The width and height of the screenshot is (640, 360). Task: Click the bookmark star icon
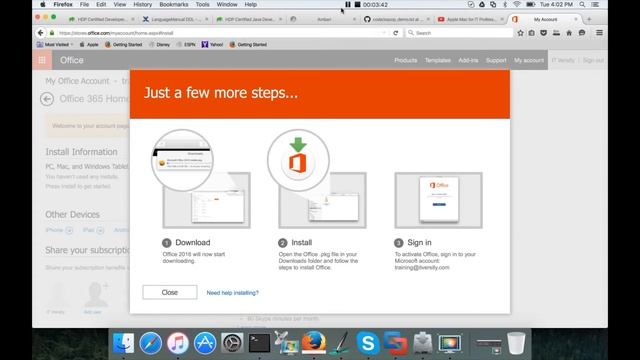coord(520,33)
